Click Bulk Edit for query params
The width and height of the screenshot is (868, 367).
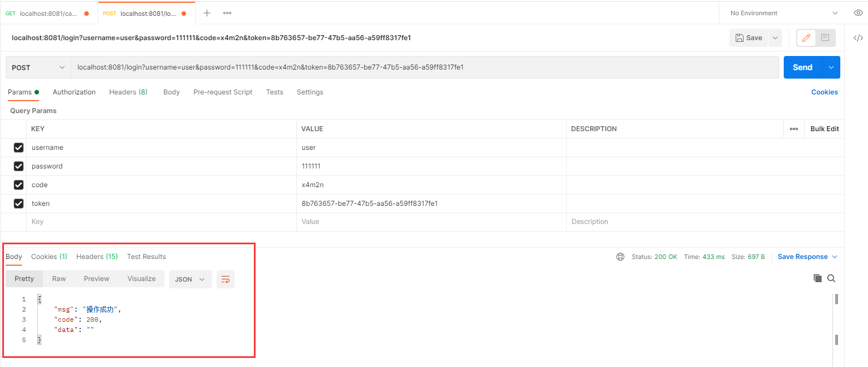coord(824,129)
